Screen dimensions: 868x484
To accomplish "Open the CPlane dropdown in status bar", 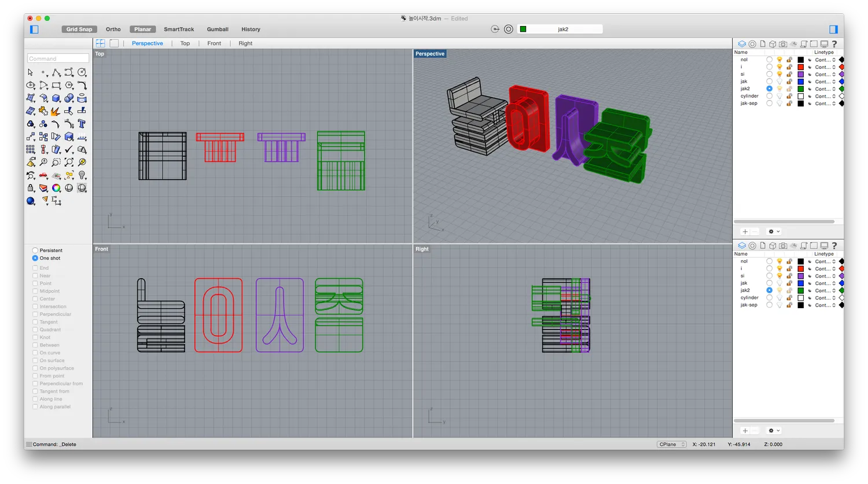I will [x=672, y=444].
